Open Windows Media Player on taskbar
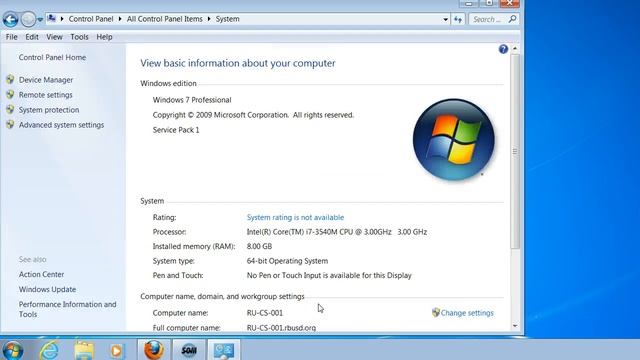The image size is (640, 360). tap(116, 350)
